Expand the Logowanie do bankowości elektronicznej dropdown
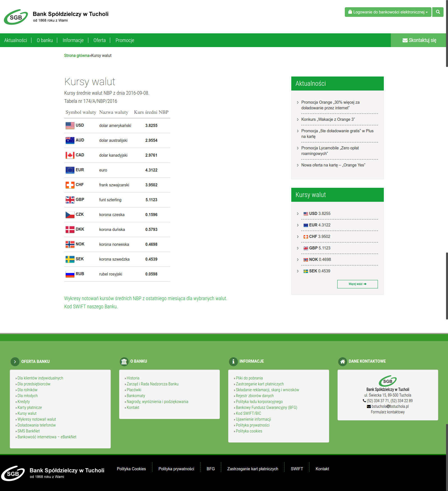Screen dimensions: 448x491 coord(388,12)
